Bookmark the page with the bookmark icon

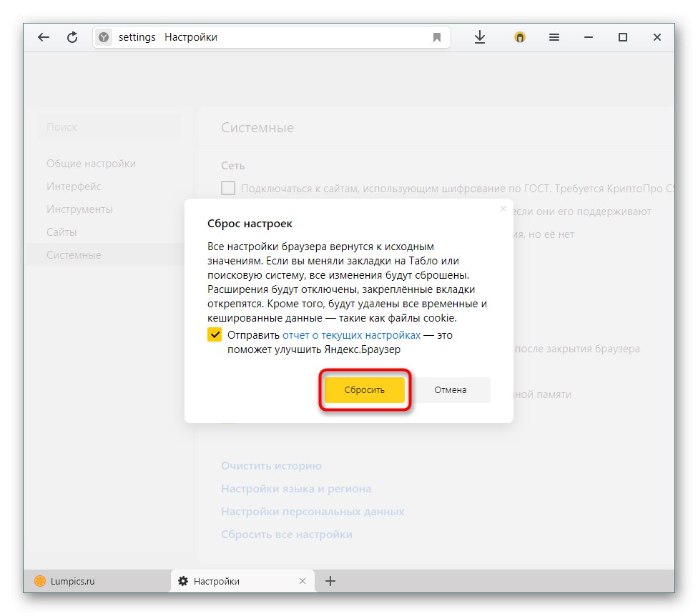pos(437,37)
